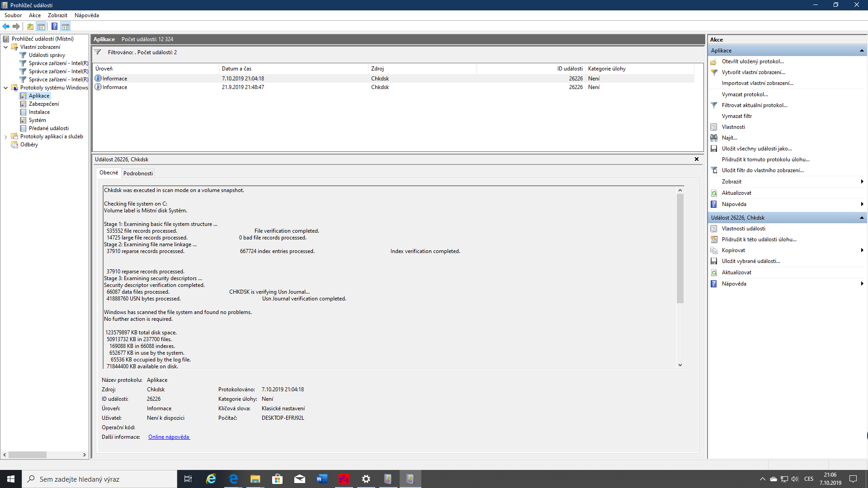Collapse the Aplikace actions section header
Image resolution: width=868 pixels, height=488 pixels.
click(x=862, y=51)
